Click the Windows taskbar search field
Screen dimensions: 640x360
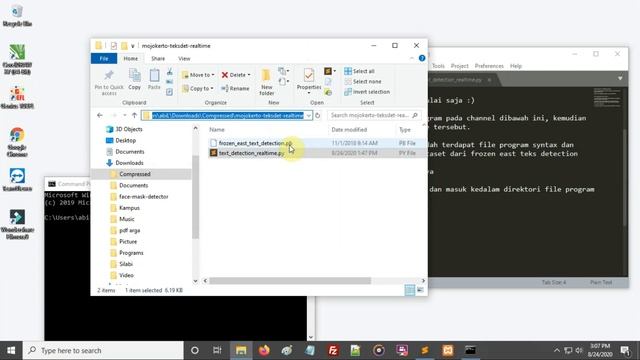pyautogui.click(x=103, y=350)
